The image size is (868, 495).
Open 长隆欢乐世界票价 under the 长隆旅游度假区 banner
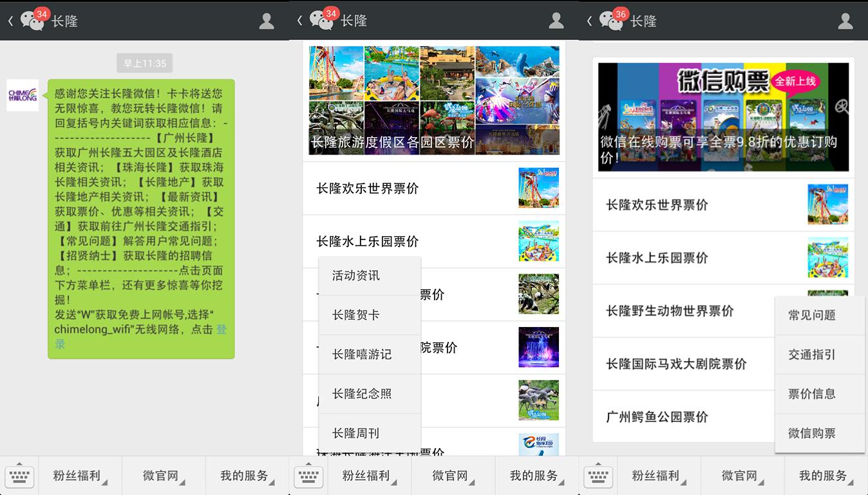(x=434, y=188)
